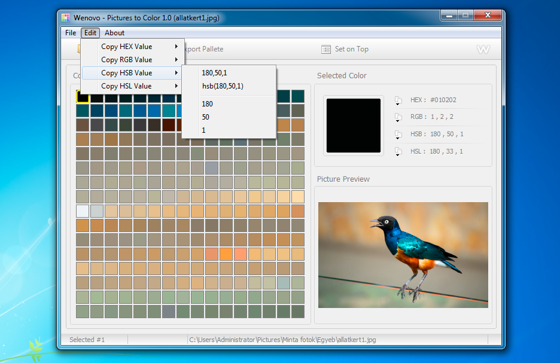Click the bird picture preview
The image size is (560, 363).
click(x=403, y=255)
